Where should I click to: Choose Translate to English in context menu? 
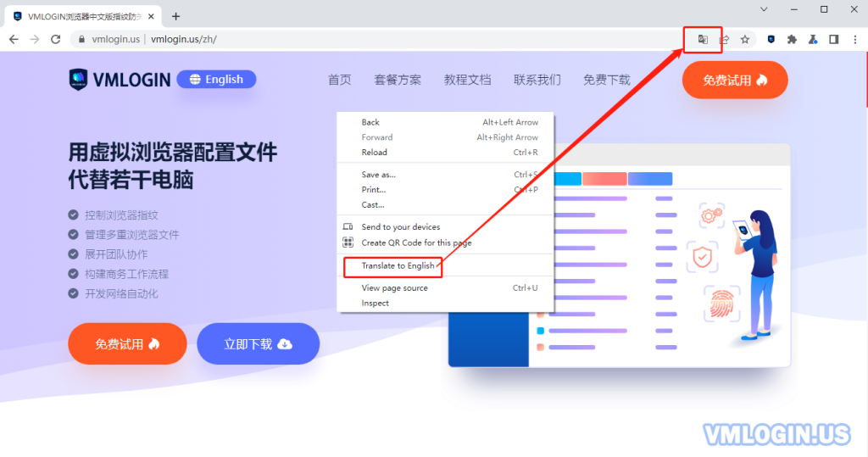(x=445, y=266)
